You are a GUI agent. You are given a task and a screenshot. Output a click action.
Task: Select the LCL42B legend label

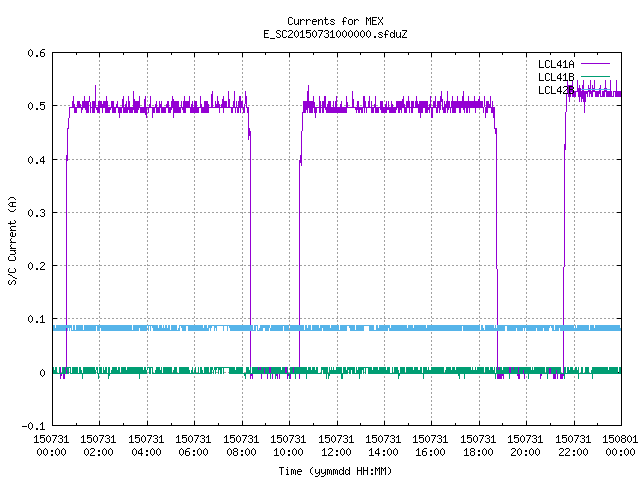click(556, 90)
